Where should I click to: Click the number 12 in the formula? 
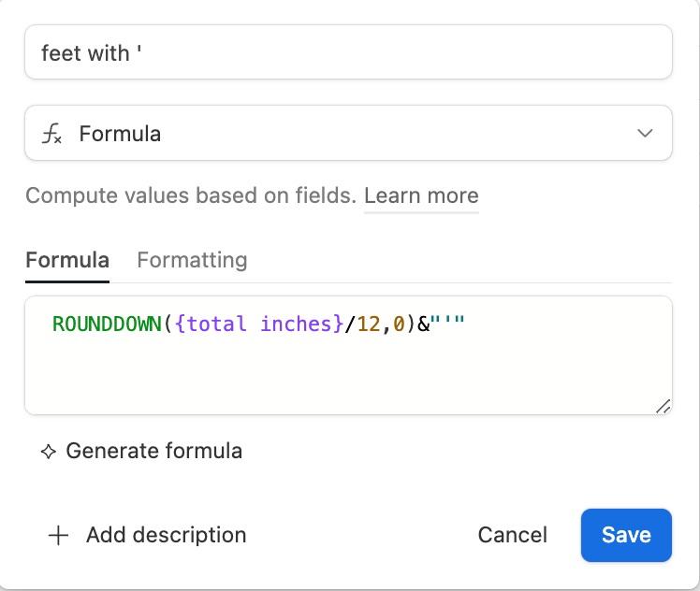pyautogui.click(x=369, y=324)
